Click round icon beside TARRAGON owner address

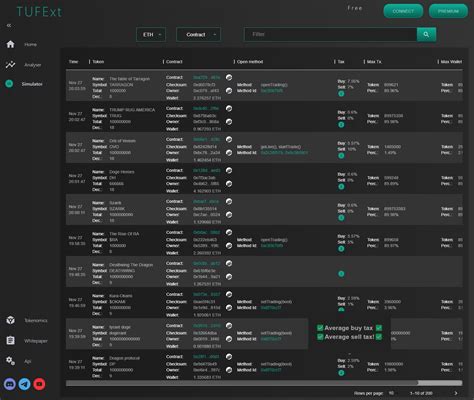pyautogui.click(x=229, y=90)
